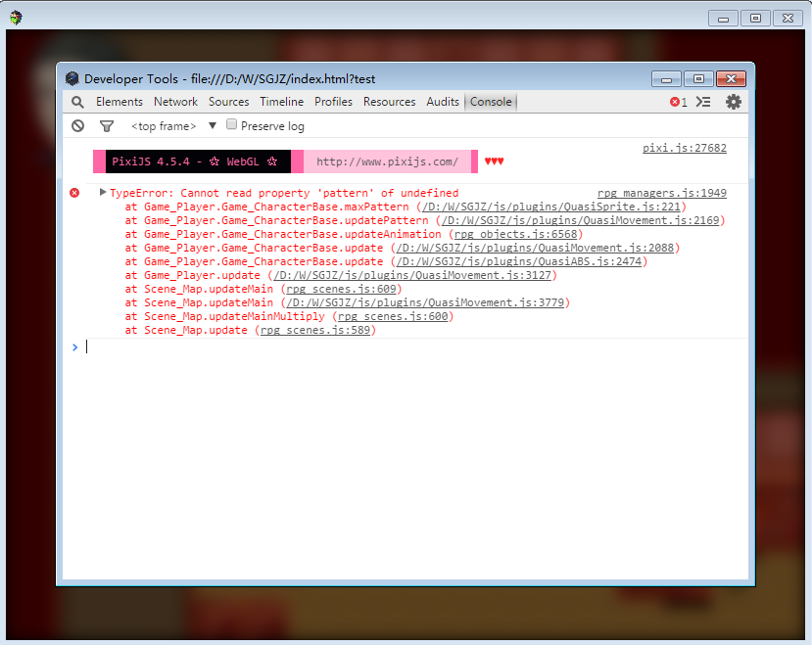Image resolution: width=812 pixels, height=645 pixels.
Task: Click the red error count indicator
Action: tap(679, 102)
